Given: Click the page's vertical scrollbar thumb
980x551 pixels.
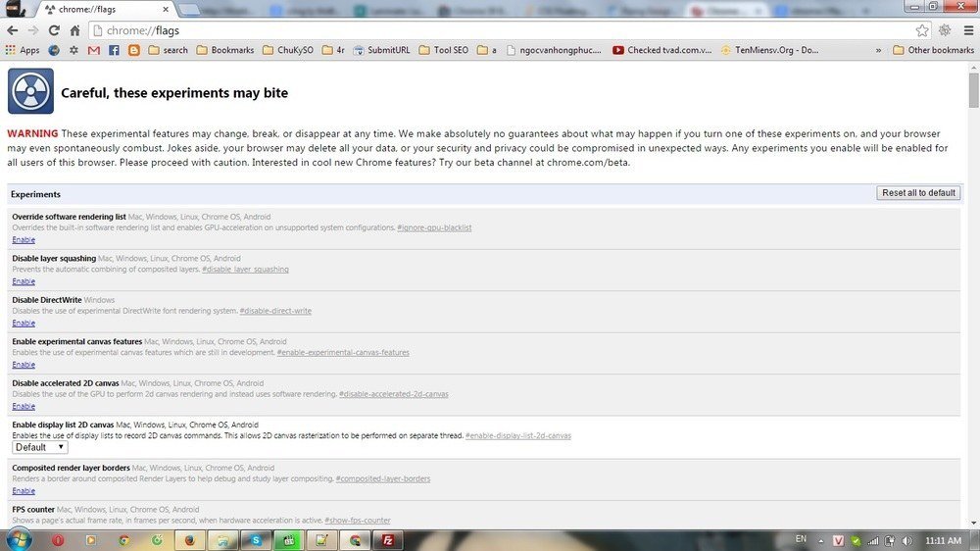Looking at the screenshot, I should [x=974, y=90].
